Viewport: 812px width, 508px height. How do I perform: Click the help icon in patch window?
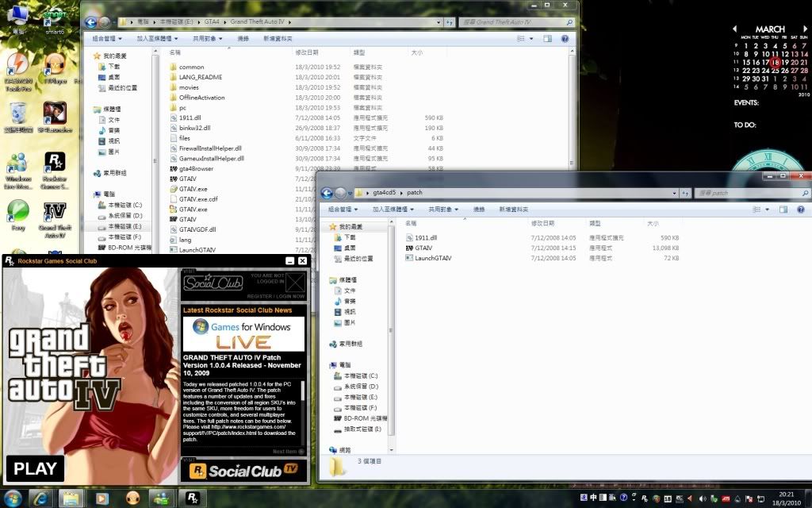[x=800, y=210]
